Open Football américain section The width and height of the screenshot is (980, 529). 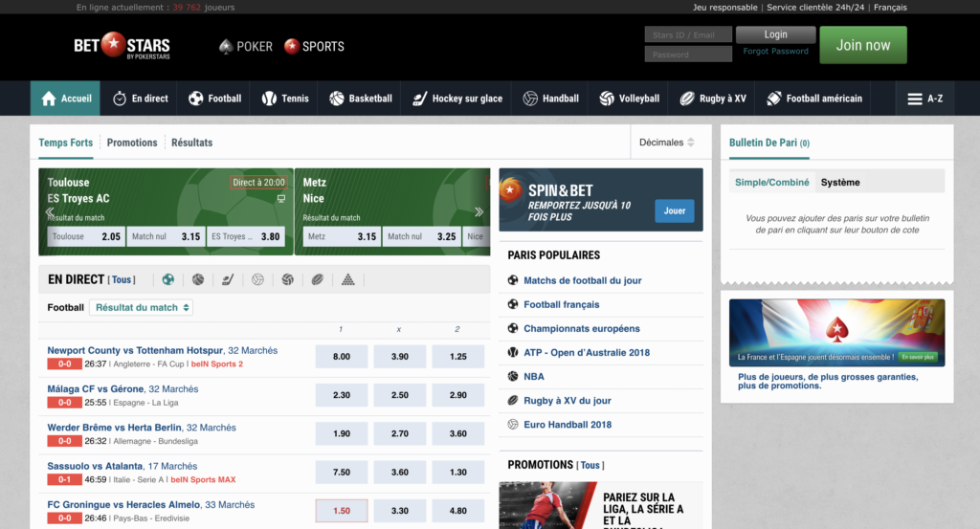tap(814, 99)
